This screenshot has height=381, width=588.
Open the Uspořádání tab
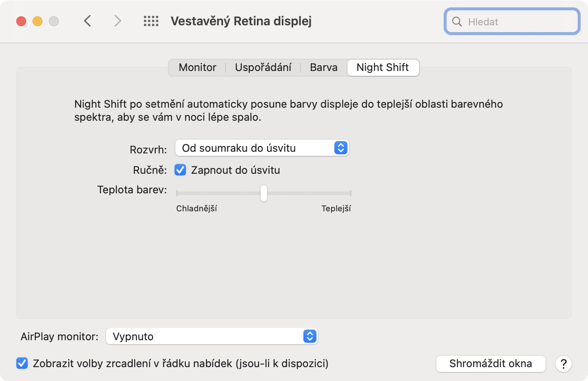pos(263,67)
